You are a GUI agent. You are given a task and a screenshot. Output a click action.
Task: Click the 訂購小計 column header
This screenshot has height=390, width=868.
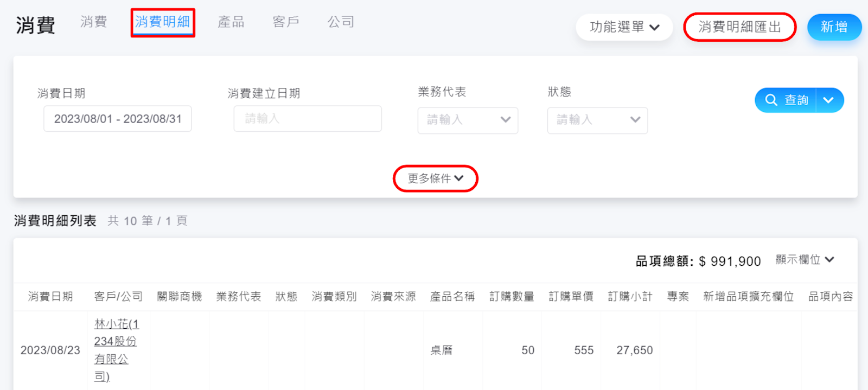630,297
